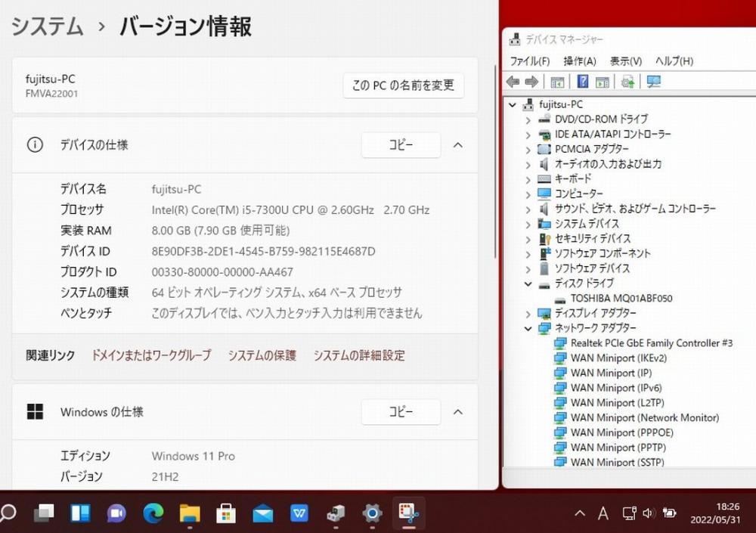This screenshot has width=756, height=533.
Task: Select WAN Miniport (PPPOE) adapter
Action: click(x=622, y=432)
